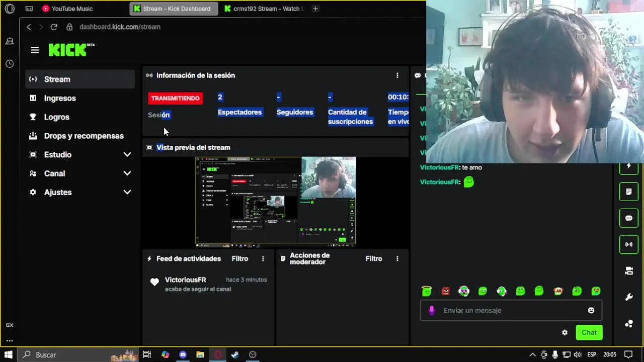Click the hace 3 minutos timestamp

(x=247, y=280)
